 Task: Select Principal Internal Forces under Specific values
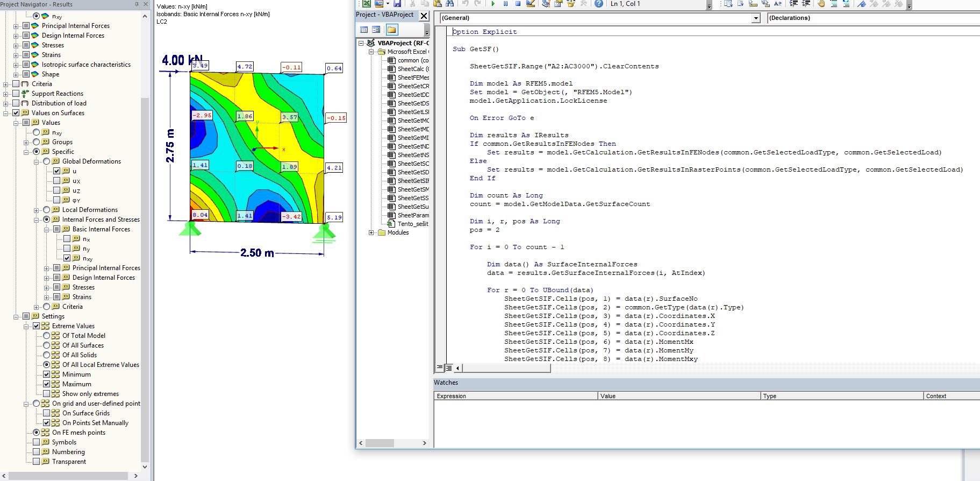tap(106, 268)
